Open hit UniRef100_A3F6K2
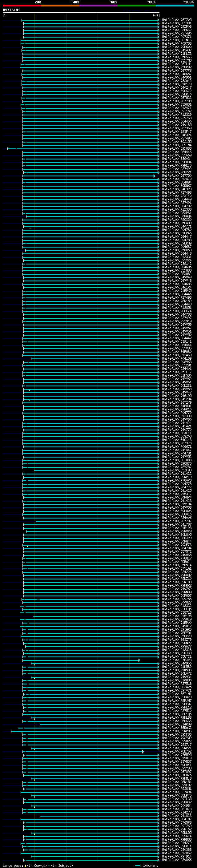Image resolution: width=197 pixels, height=868 pixels. 177,30
